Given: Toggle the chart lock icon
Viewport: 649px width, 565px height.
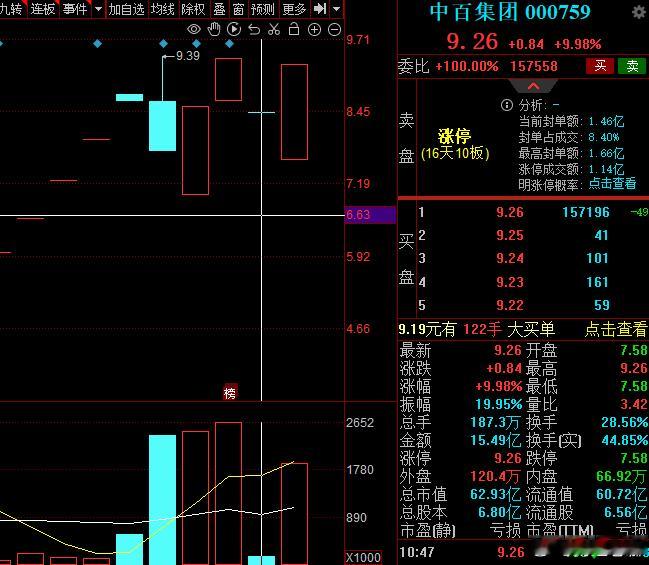Looking at the screenshot, I should click(x=294, y=29).
